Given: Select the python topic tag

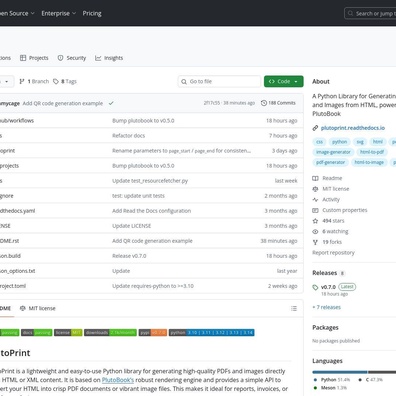Looking at the screenshot, I should (339, 142).
